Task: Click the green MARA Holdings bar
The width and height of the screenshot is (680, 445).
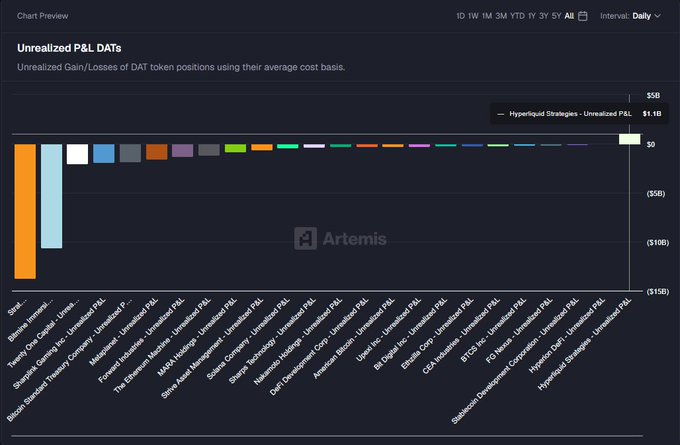Action: tap(235, 148)
